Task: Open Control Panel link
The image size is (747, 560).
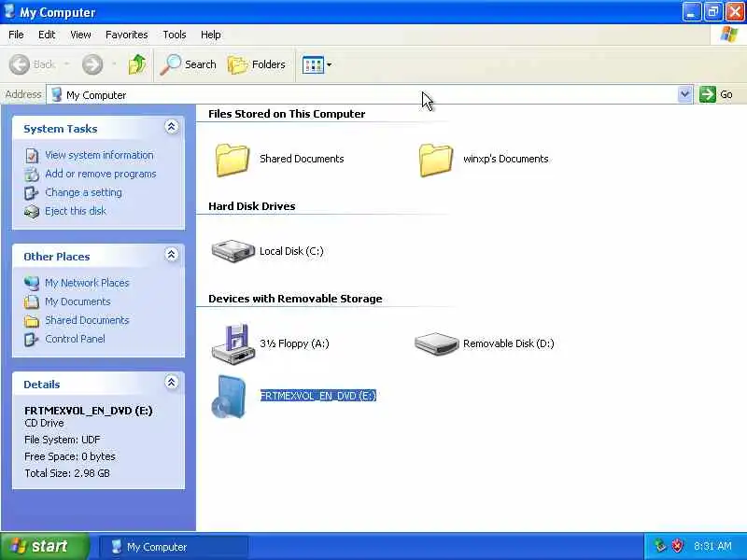Action: 75,339
